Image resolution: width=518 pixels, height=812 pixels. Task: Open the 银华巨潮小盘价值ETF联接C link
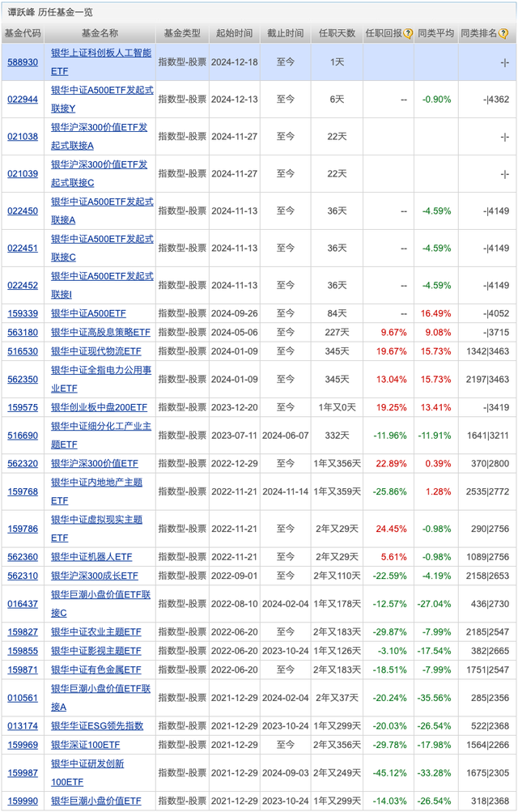(x=101, y=604)
